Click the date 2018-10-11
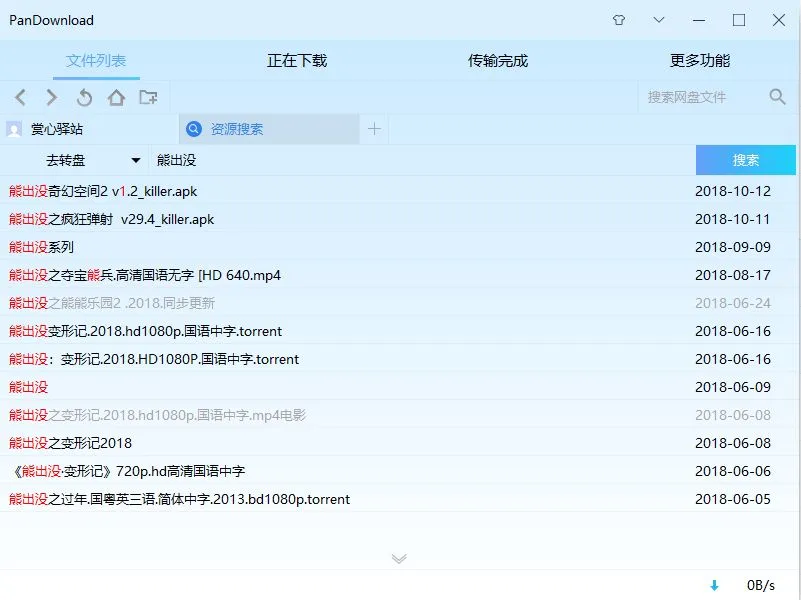The width and height of the screenshot is (801, 600). pos(733,220)
